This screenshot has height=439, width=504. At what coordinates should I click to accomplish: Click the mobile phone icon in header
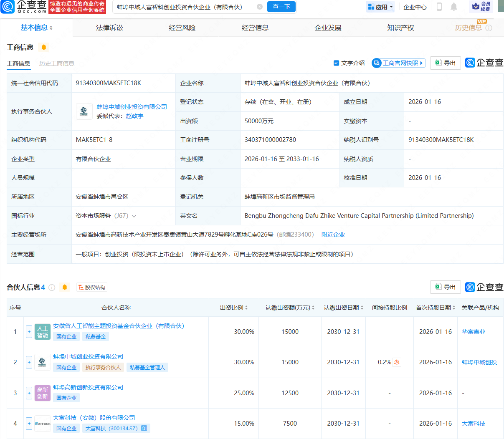point(439,7)
